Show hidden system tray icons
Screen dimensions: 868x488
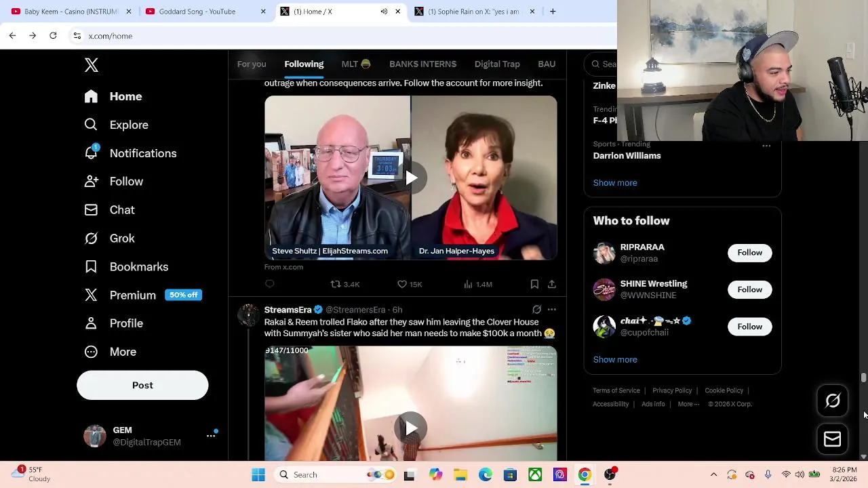click(713, 474)
